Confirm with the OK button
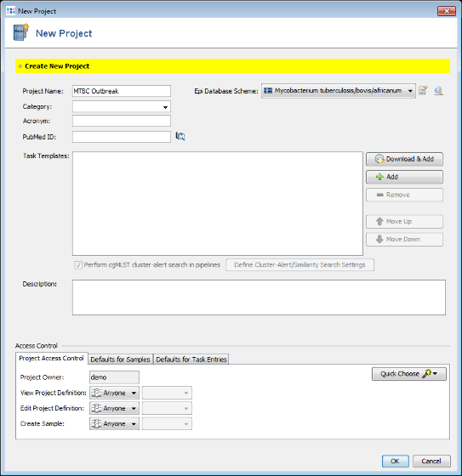The image size is (462, 476). (x=395, y=461)
